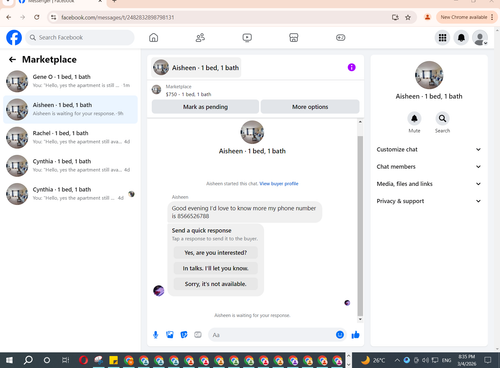
Task: Open the Gaming icon in the top navigation
Action: point(340,37)
